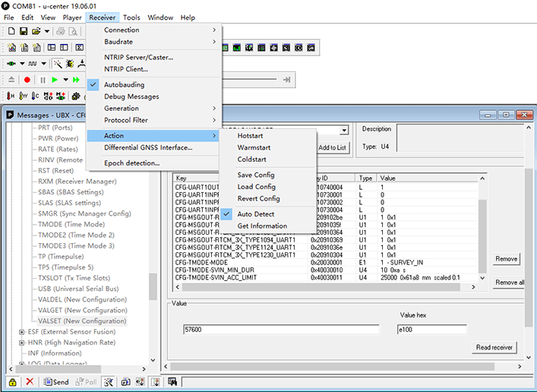
Task: Toggle the autobauding magic wand icon
Action: click(58, 63)
